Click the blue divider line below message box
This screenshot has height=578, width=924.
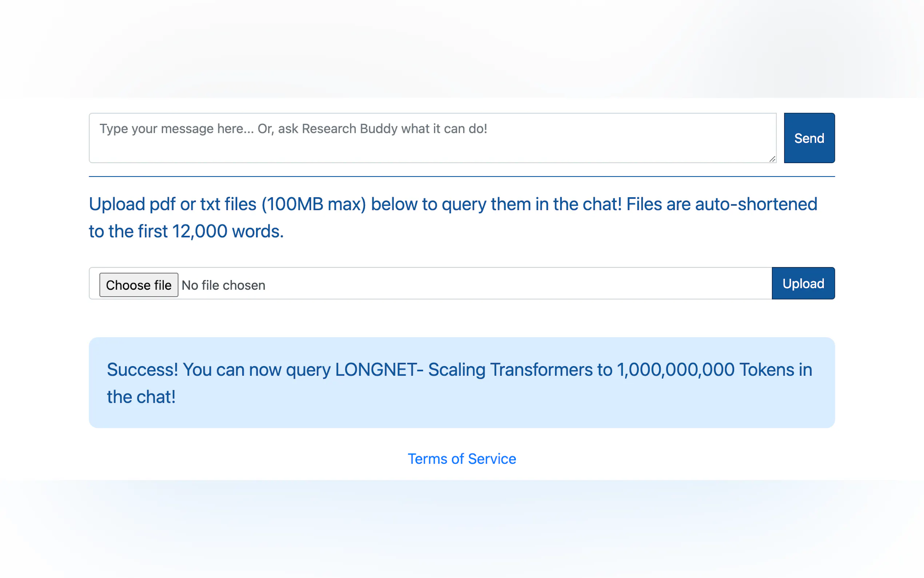click(x=461, y=177)
